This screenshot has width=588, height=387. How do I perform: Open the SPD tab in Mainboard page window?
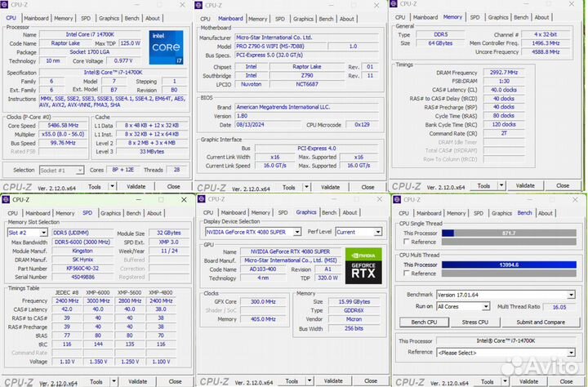280,19
